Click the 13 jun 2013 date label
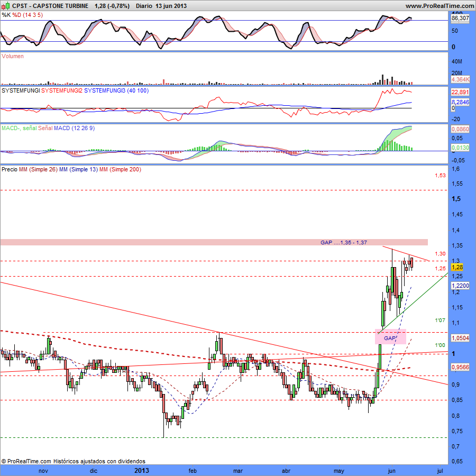This screenshot has width=476, height=476. pyautogui.click(x=171, y=6)
